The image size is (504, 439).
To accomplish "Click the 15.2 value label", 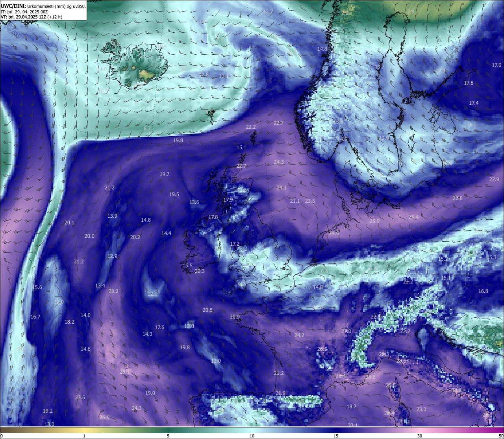I will pyautogui.click(x=443, y=259).
